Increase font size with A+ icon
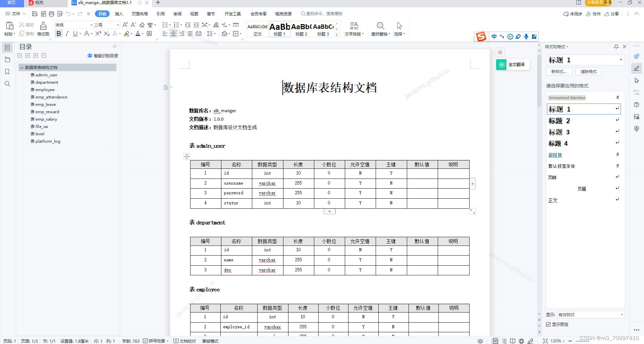 (125, 25)
